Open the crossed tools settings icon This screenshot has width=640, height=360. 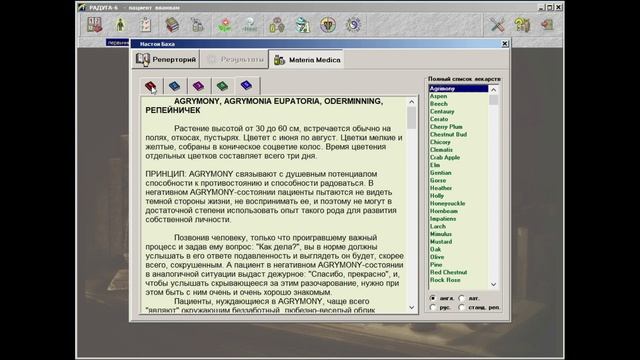tap(497, 25)
